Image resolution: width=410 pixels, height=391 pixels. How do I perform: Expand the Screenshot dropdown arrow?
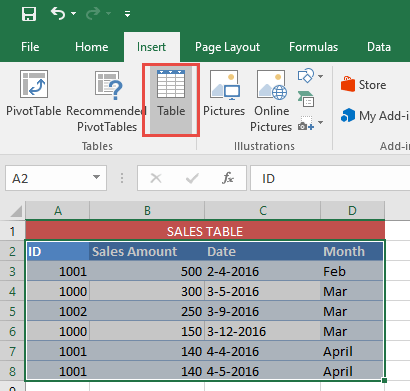320,123
